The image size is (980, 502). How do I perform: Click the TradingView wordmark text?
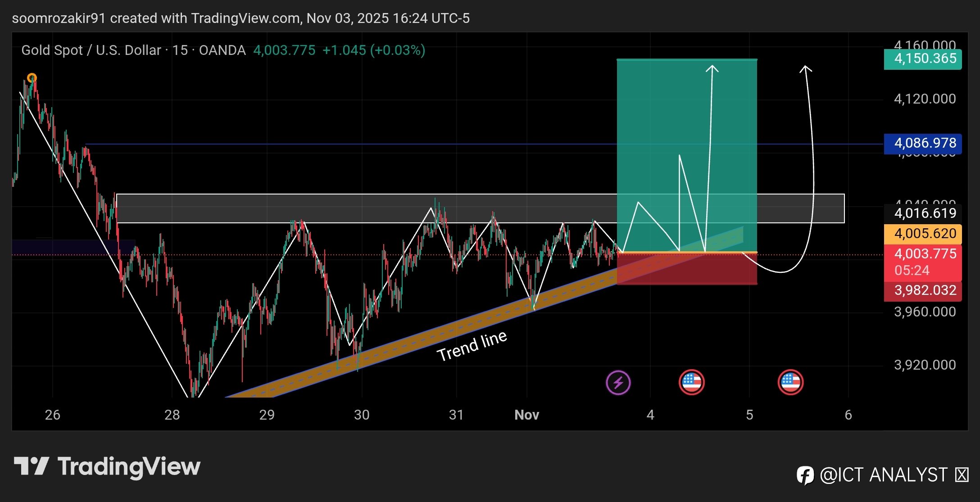point(129,466)
